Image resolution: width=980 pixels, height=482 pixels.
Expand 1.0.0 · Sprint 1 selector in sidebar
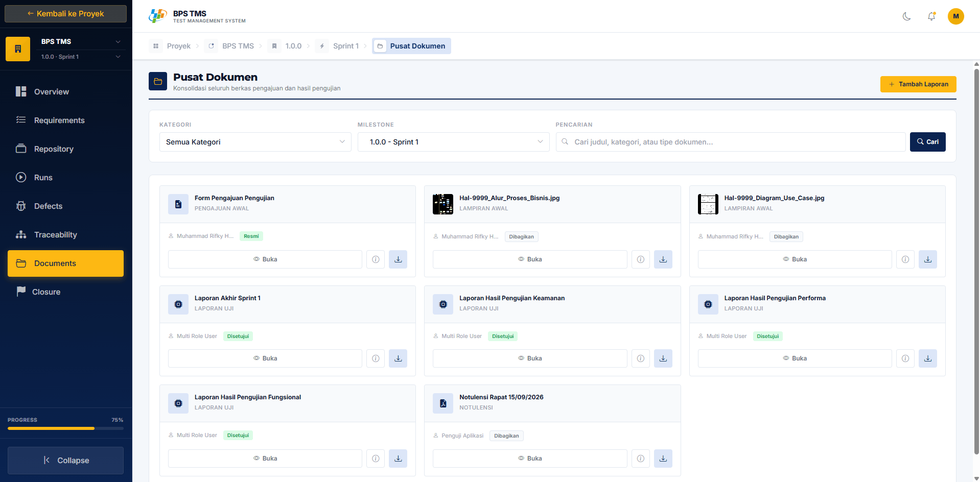click(81, 57)
